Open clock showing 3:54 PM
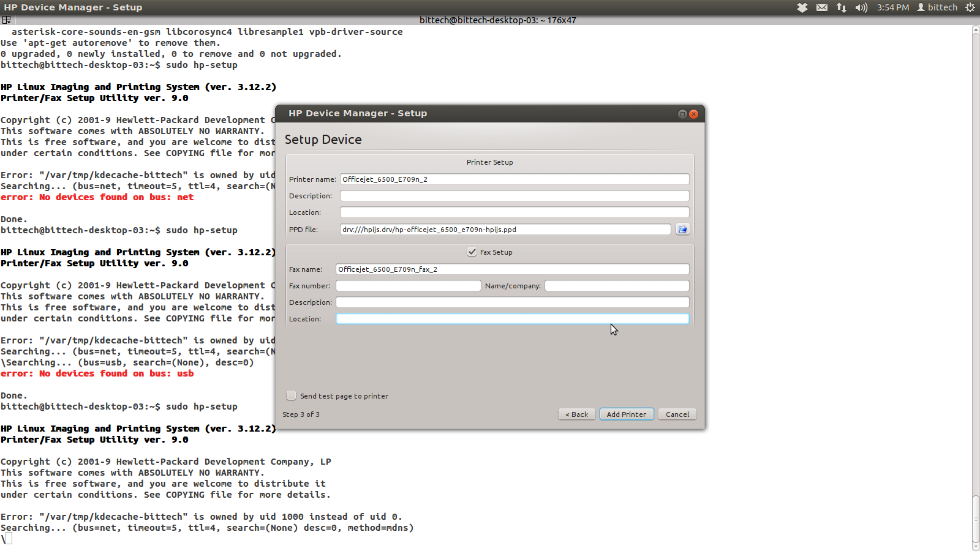Viewport: 980px width, 551px height. tap(892, 7)
